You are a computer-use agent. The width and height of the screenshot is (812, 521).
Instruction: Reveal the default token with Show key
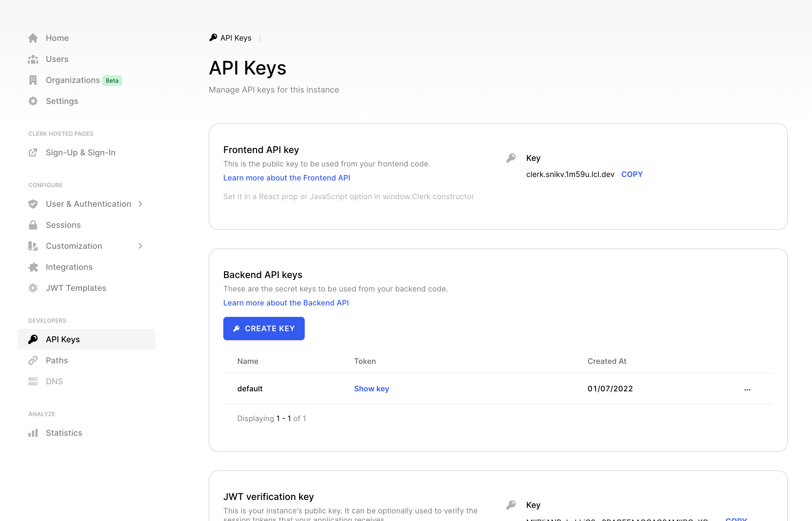(371, 389)
